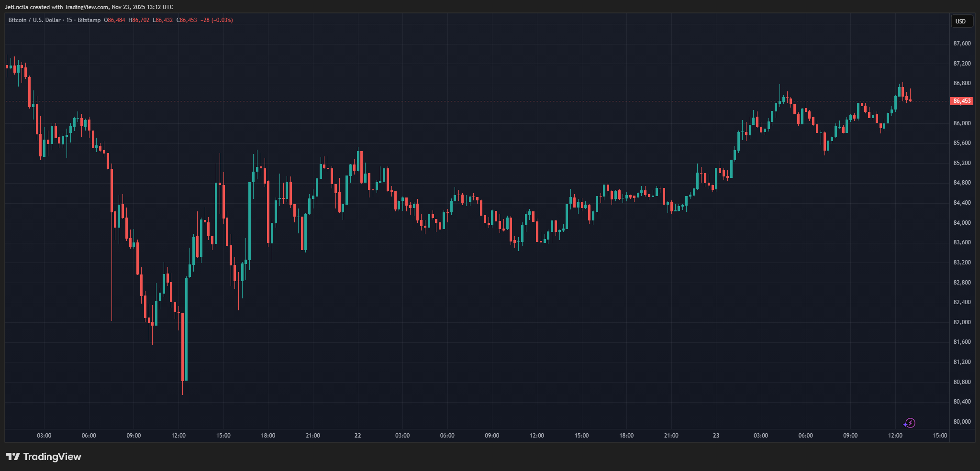Select the 86,800 price axis label
The image size is (980, 471).
coord(962,83)
